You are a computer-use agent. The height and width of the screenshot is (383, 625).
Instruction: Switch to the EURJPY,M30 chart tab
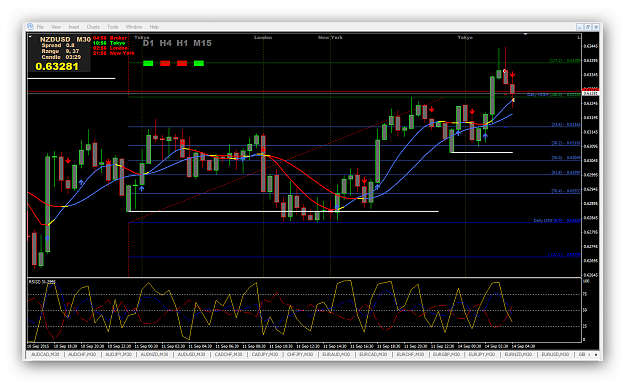pos(482,354)
